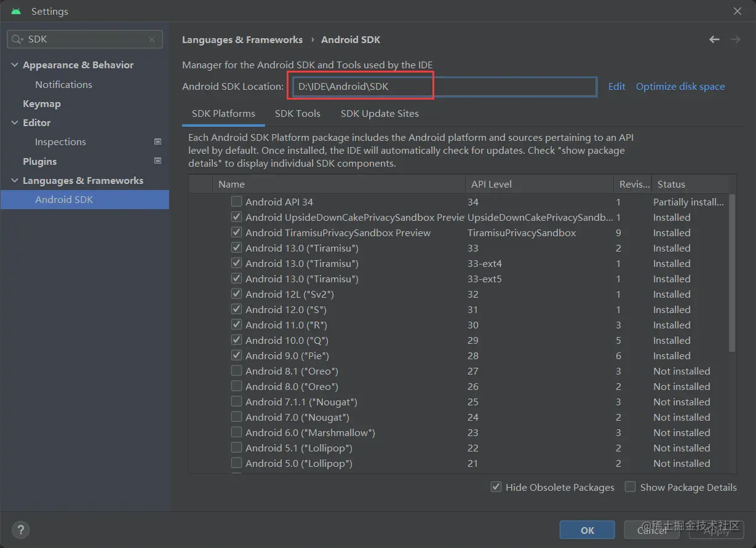Screen dimensions: 756x548
Task: Click the Inspections project-level settings icon
Action: coord(157,141)
